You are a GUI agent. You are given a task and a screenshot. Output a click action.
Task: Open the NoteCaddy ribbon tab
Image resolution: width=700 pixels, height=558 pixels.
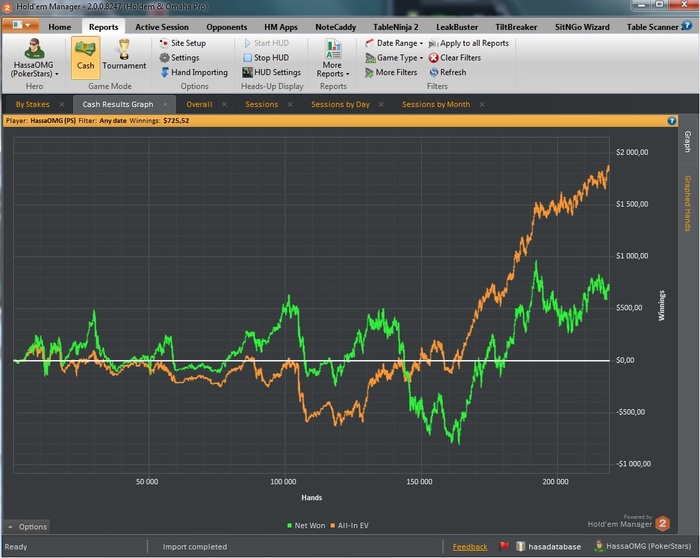click(x=336, y=27)
